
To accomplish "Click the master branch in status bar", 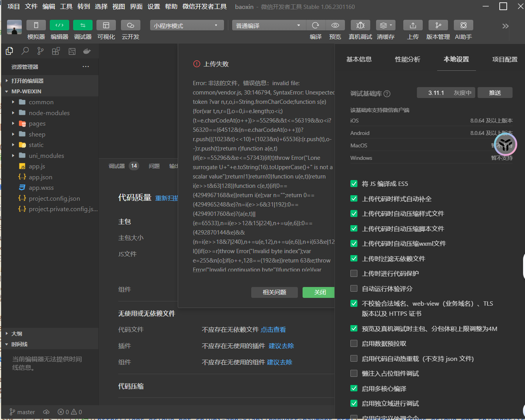I will (x=22, y=412).
